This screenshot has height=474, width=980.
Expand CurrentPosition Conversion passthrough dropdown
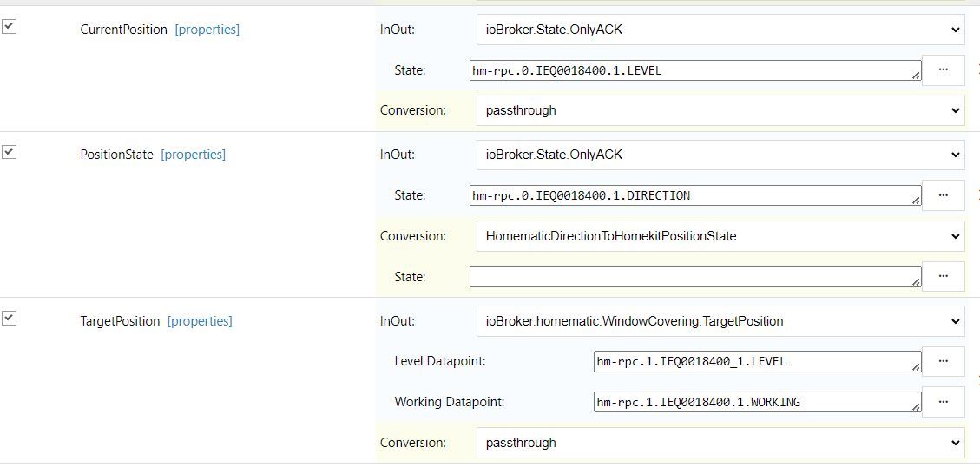pyautogui.click(x=720, y=110)
